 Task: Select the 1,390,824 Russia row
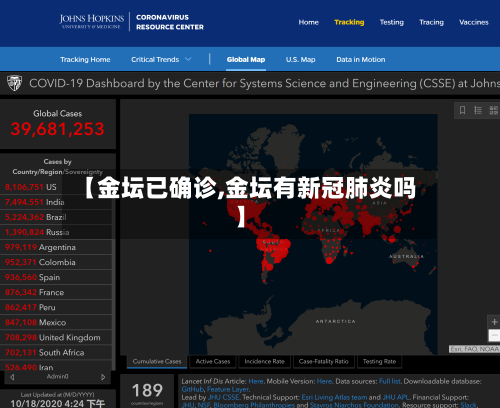[56, 232]
